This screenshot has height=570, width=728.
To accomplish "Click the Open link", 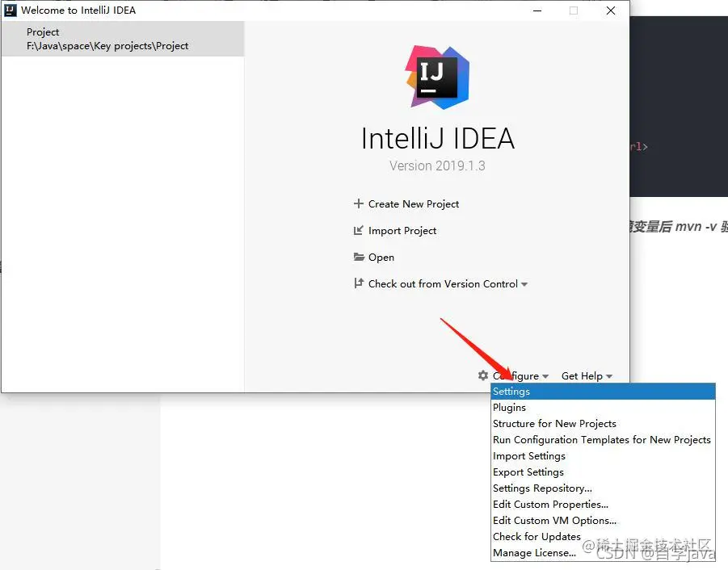I will [381, 258].
